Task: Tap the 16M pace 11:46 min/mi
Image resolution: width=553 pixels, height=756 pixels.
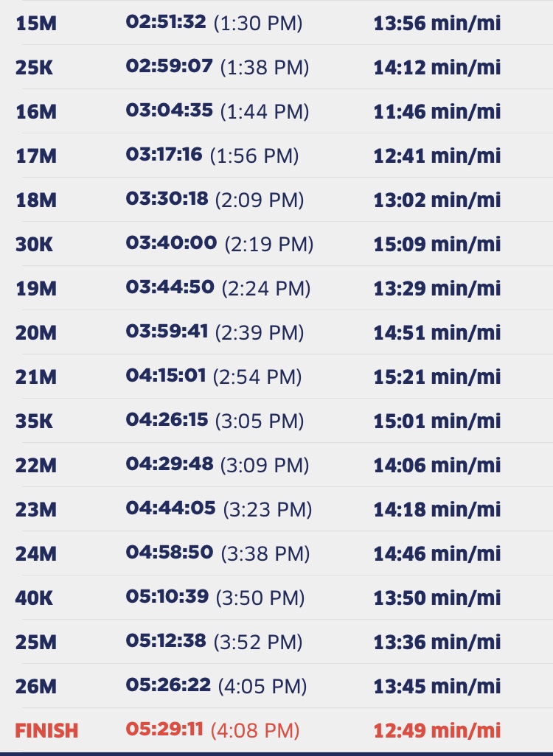Action: (x=437, y=111)
